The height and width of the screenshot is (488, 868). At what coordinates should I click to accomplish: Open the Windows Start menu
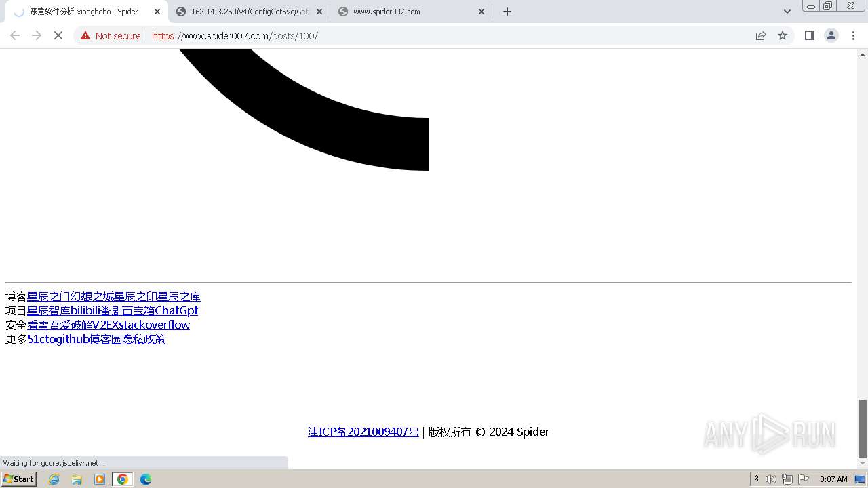pyautogui.click(x=18, y=479)
